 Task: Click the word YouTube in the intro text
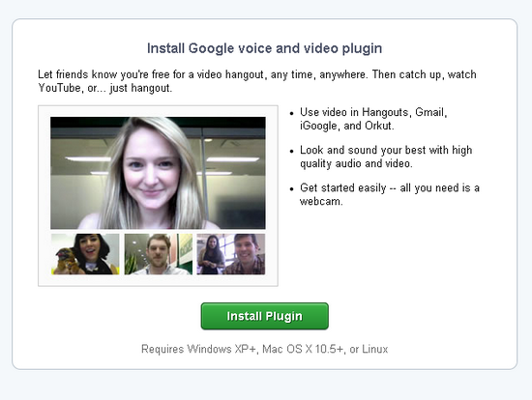point(59,88)
